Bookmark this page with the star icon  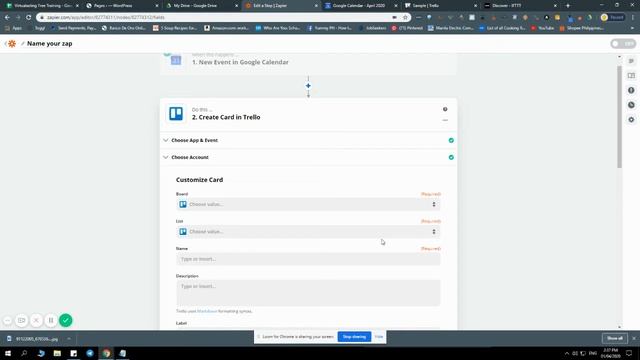[405, 18]
